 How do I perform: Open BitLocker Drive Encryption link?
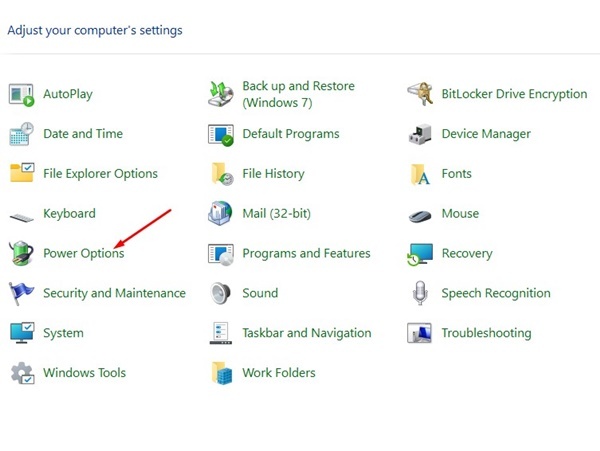coord(514,94)
